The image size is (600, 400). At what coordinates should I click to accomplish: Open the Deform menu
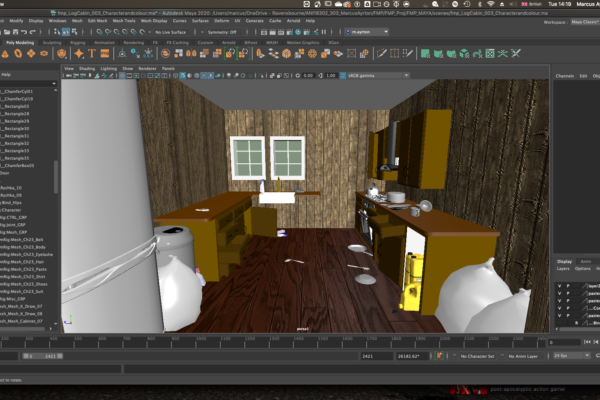click(221, 21)
